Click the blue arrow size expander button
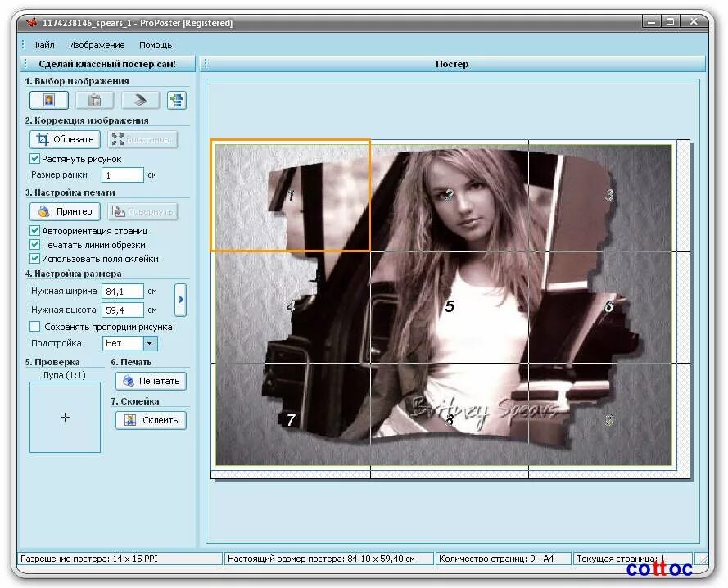 tap(181, 300)
